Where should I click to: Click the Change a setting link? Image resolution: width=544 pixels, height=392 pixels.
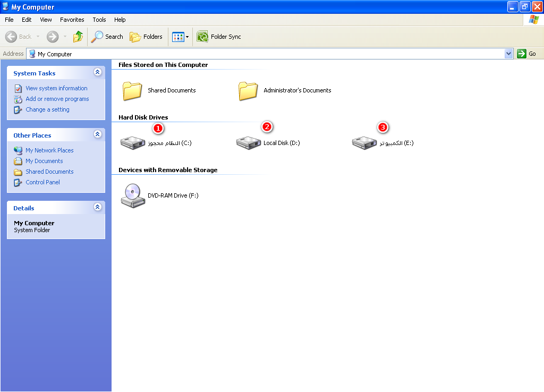tap(47, 109)
